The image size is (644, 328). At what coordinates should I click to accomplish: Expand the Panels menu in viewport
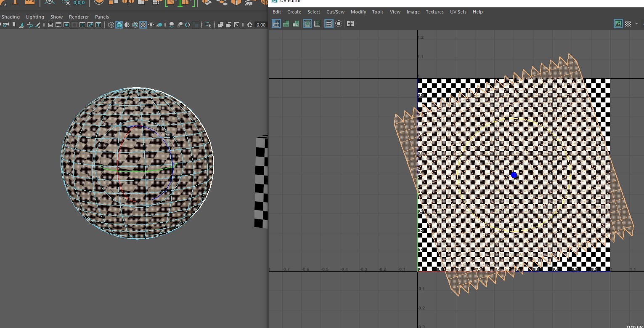102,17
